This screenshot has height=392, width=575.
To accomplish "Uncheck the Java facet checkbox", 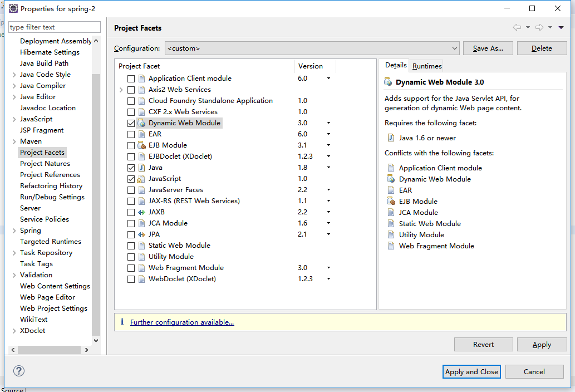I will [x=131, y=168].
